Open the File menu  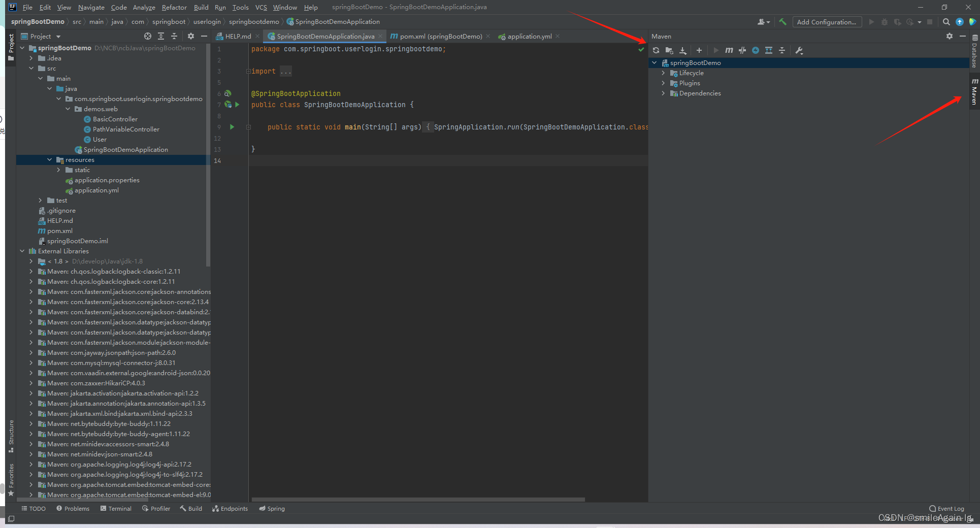(27, 7)
